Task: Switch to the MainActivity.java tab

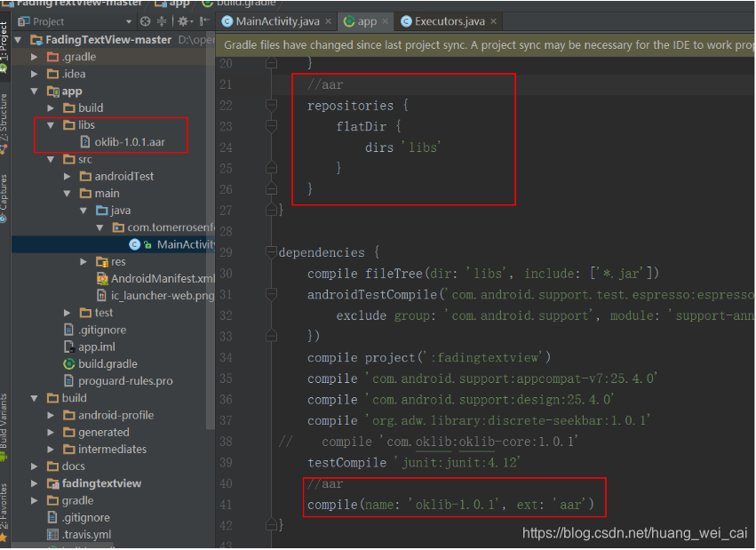Action: 277,21
